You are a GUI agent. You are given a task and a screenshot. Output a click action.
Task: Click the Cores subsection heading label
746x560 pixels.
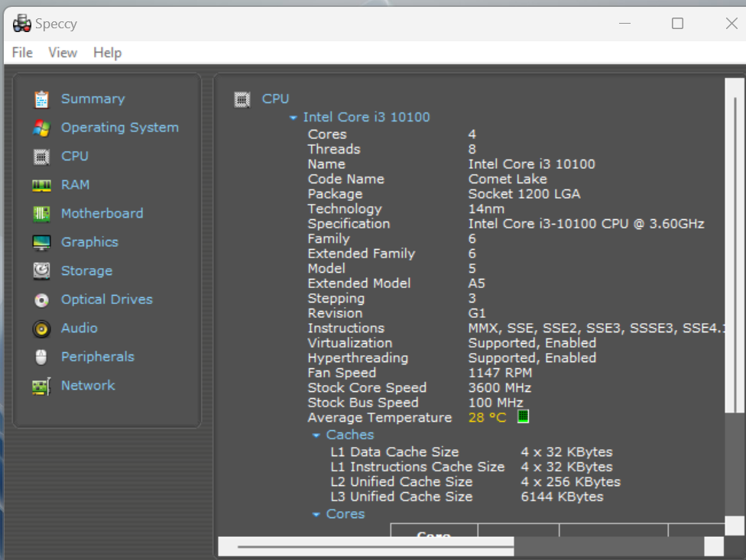(345, 514)
